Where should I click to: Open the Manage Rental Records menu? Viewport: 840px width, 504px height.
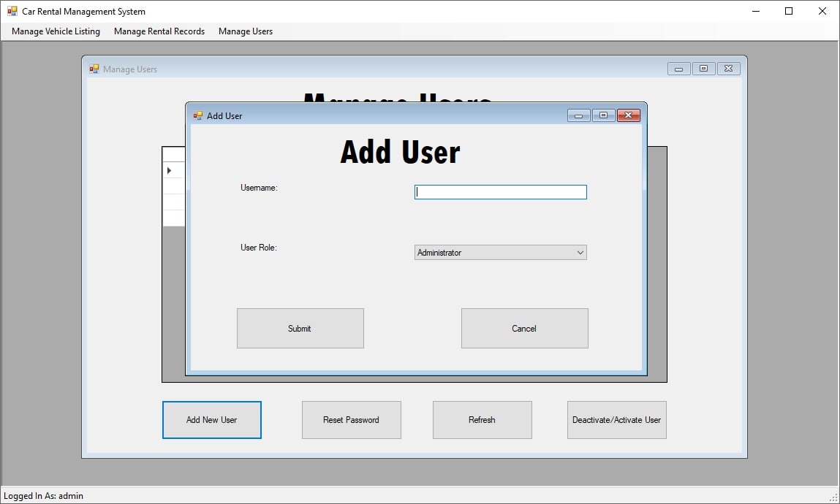click(159, 31)
